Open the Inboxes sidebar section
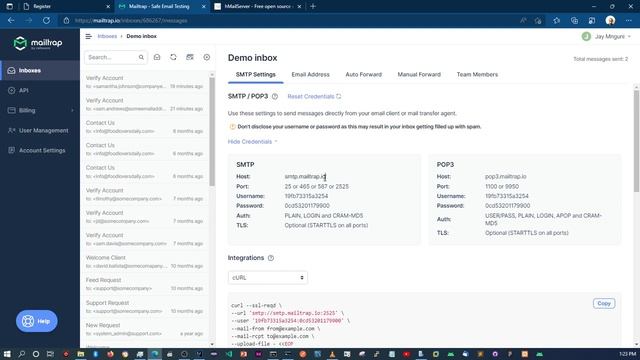The width and height of the screenshot is (640, 360). [x=40, y=71]
